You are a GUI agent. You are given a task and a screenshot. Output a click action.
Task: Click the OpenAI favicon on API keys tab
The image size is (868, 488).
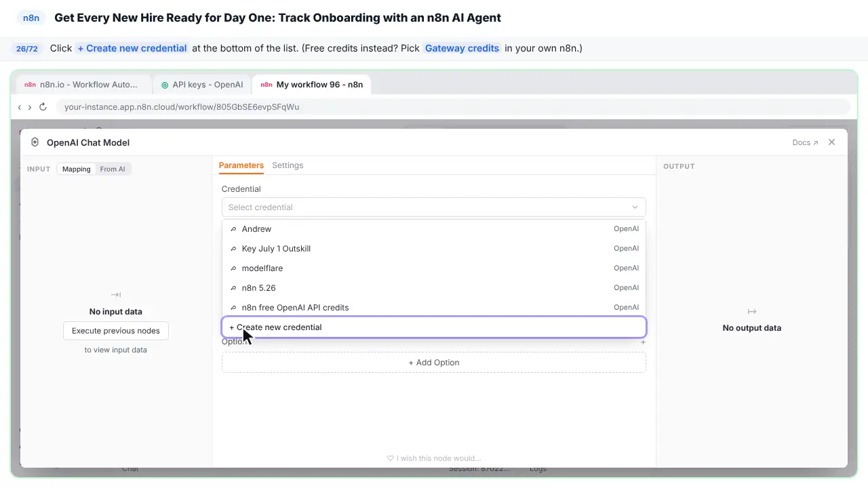[165, 85]
